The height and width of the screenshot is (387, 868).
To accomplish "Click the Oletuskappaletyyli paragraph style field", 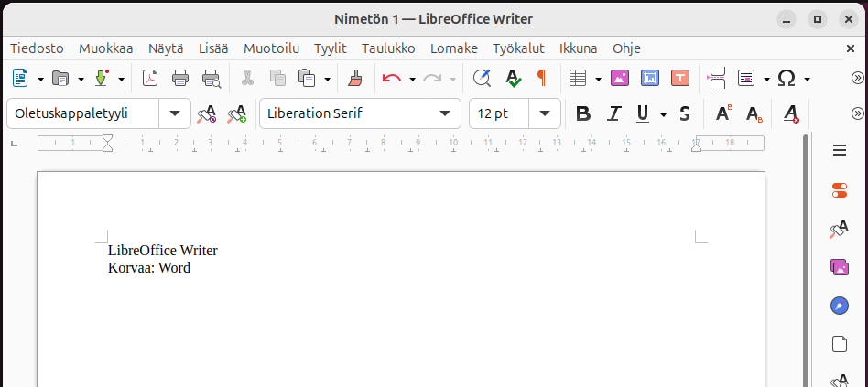I will coord(83,113).
